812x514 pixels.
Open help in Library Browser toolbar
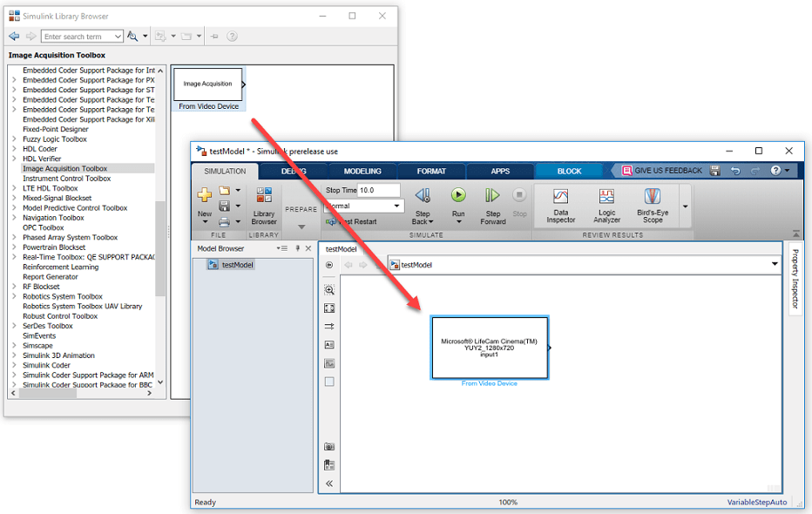coord(232,37)
